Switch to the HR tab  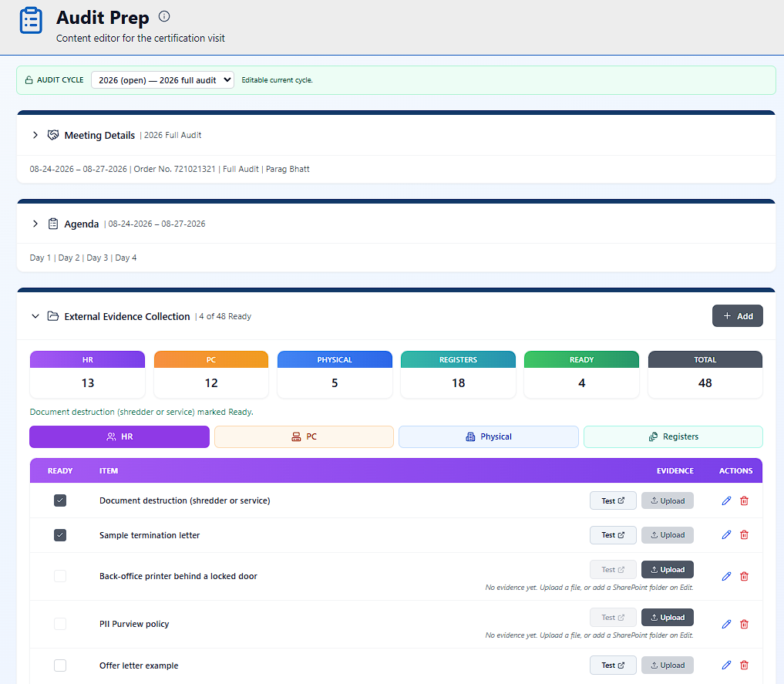click(119, 436)
